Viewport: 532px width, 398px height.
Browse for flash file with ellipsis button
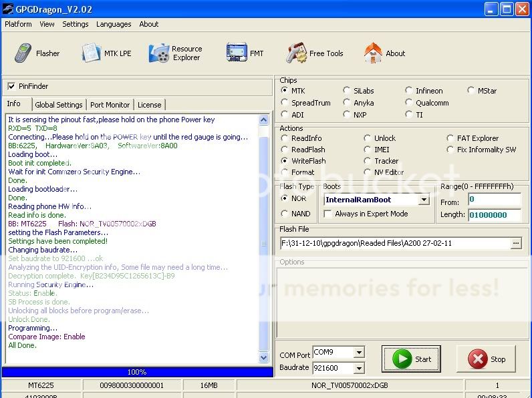516,243
